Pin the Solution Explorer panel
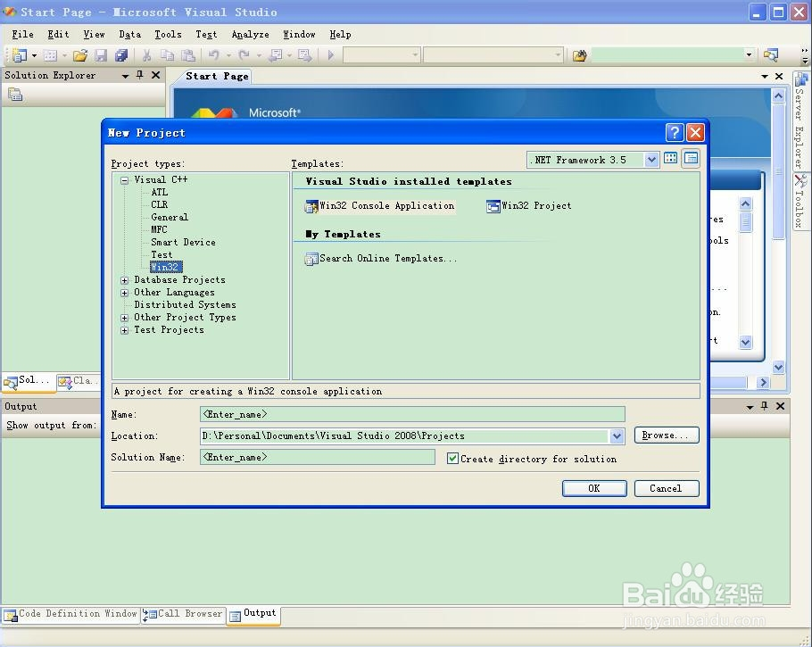Viewport: 812px width, 647px height. point(139,75)
